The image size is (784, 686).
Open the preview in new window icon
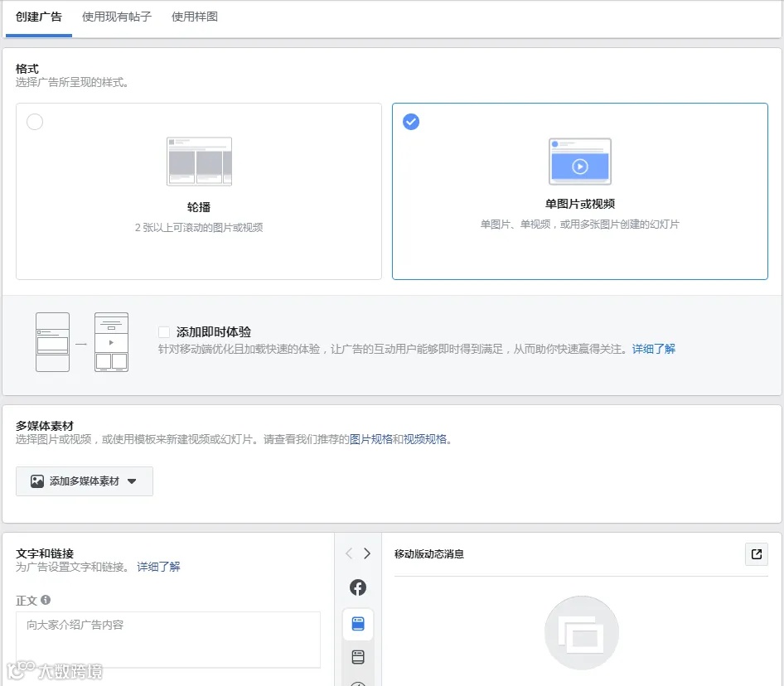(755, 553)
